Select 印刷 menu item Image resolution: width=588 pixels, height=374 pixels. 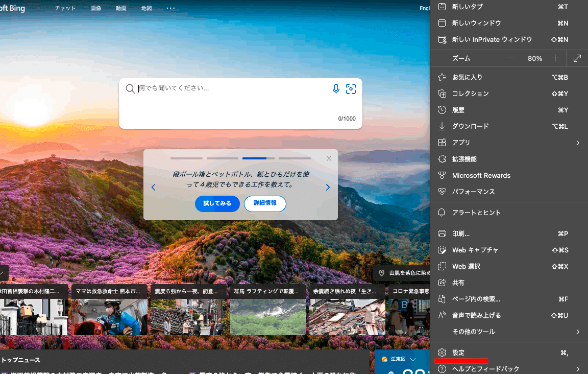tap(509, 233)
